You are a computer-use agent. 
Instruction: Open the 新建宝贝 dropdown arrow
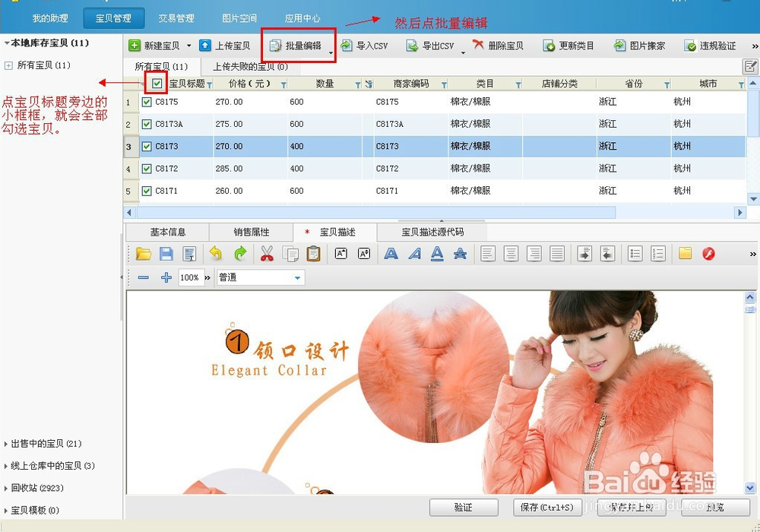pos(189,46)
